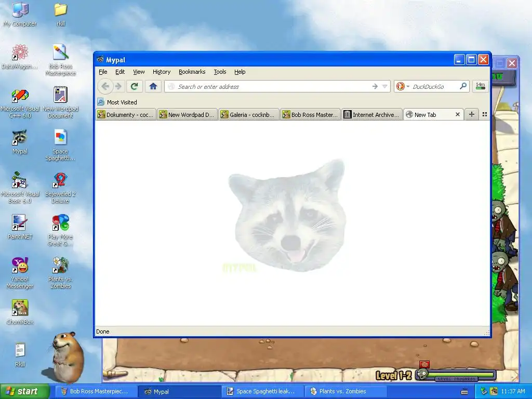Open the Edit menu
The width and height of the screenshot is (532, 399).
pyautogui.click(x=120, y=72)
